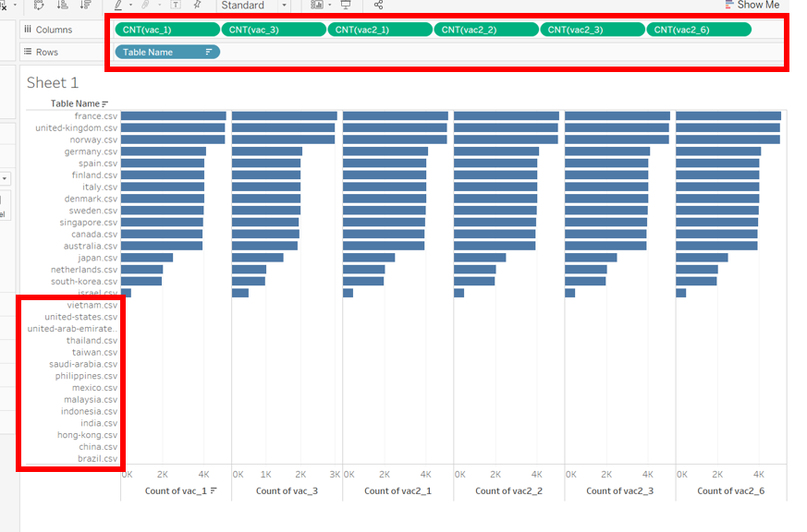This screenshot has height=532, width=807.
Task: Click the highlight pen icon in toolbar
Action: click(x=117, y=5)
